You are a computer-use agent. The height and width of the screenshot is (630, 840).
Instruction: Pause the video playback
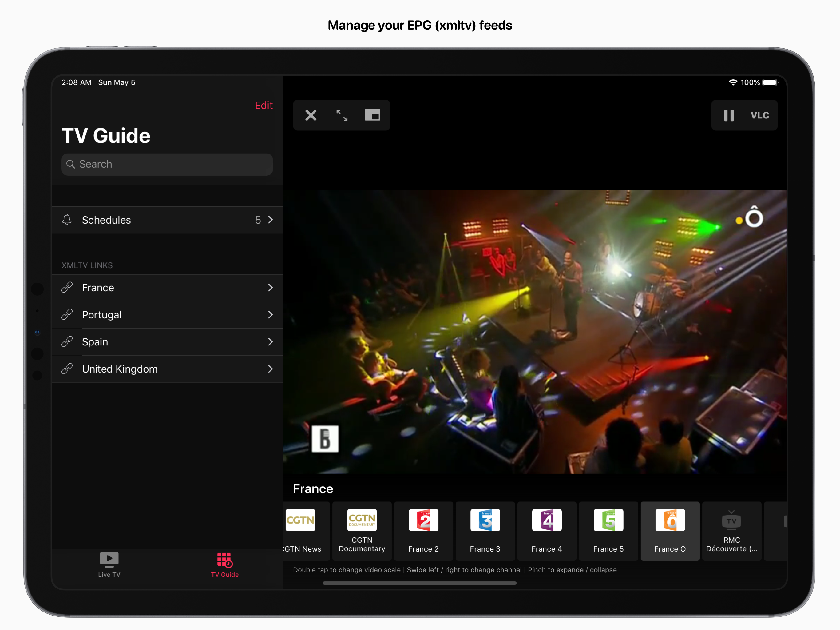728,115
